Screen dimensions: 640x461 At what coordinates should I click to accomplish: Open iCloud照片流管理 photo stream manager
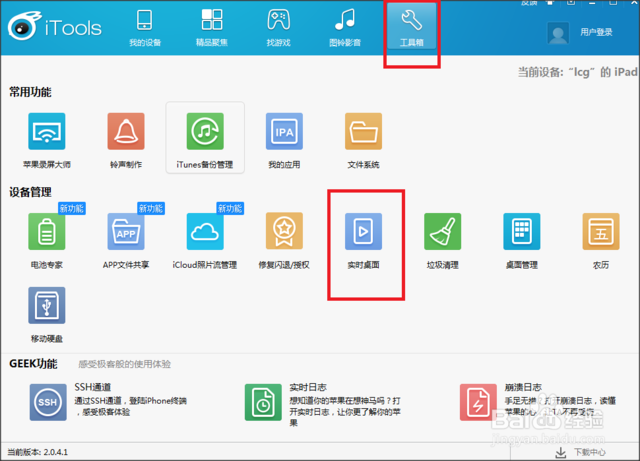205,232
